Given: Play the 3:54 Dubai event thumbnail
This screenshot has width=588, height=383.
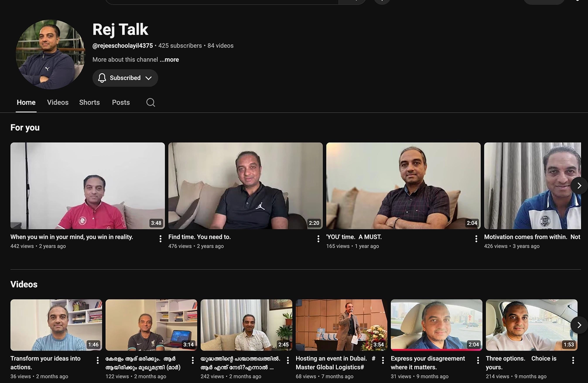Looking at the screenshot, I should point(341,325).
